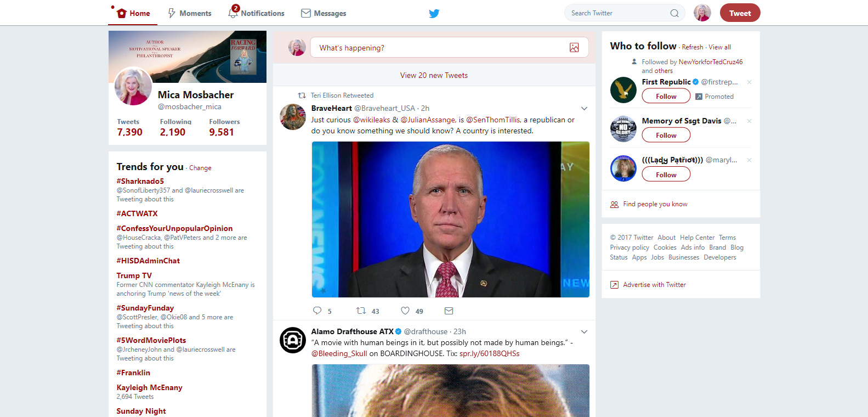
Task: Click Alamo Drafthouse ATX avatar
Action: 293,340
